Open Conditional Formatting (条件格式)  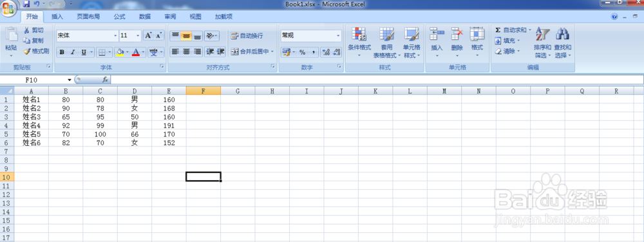click(359, 43)
